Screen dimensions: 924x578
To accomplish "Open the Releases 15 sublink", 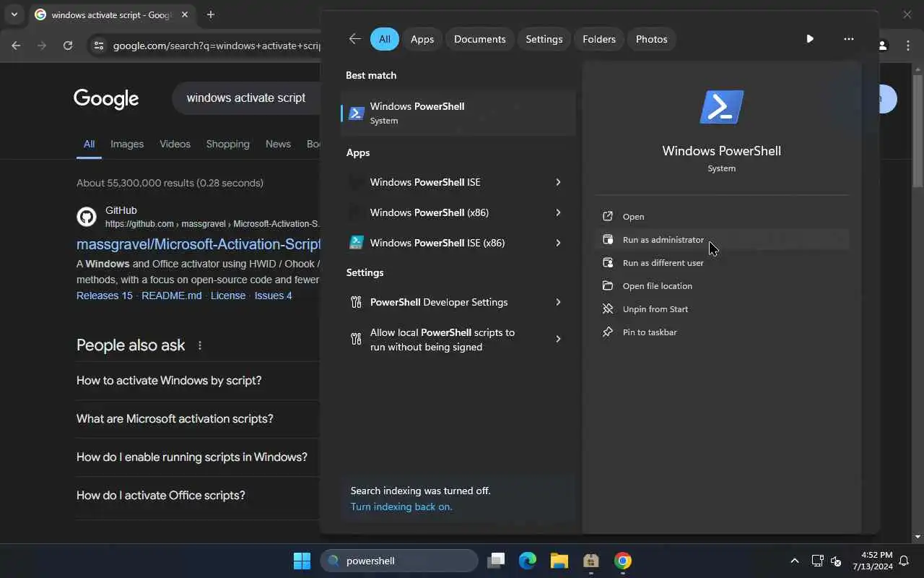I will coord(105,296).
